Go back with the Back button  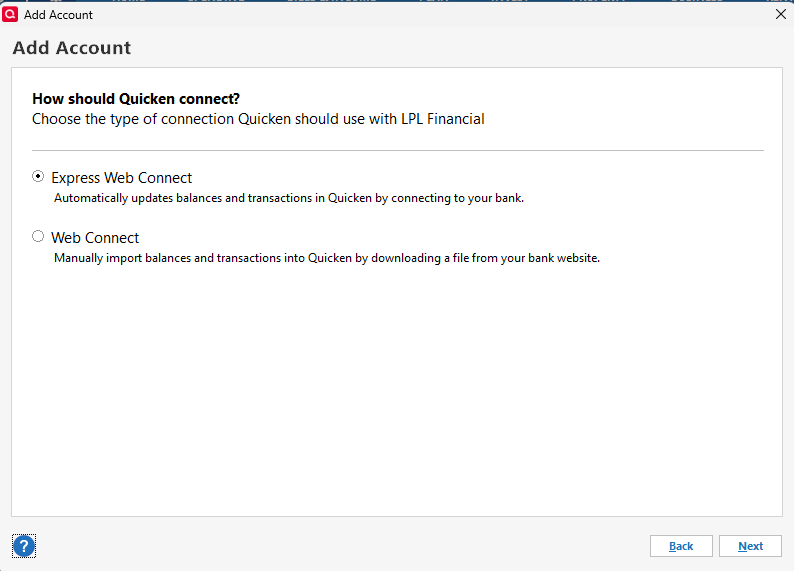pyautogui.click(x=681, y=546)
